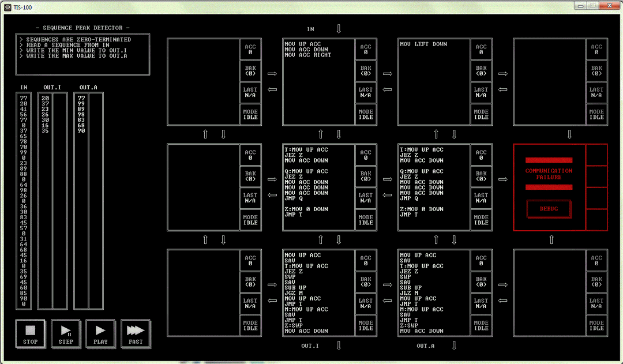
Task: Click the OUT.A output down arrow
Action: point(454,346)
